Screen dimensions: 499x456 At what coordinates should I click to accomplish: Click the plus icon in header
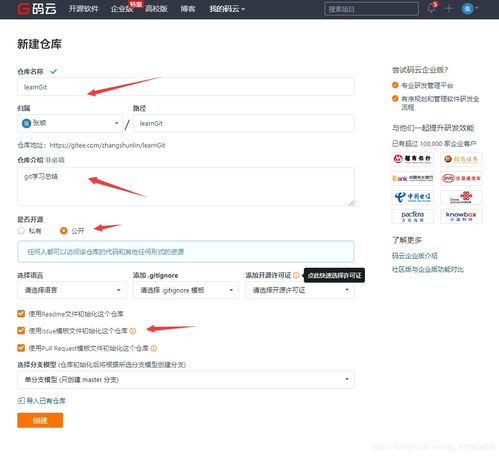[449, 8]
